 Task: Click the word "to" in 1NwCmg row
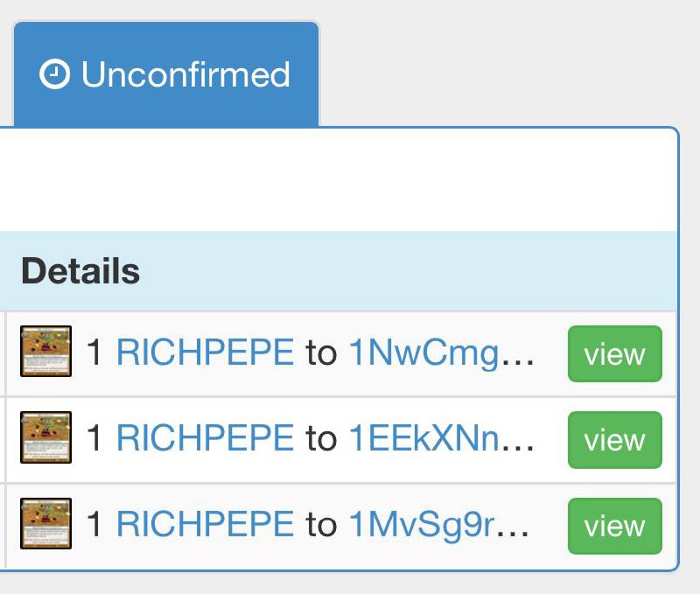(321, 353)
